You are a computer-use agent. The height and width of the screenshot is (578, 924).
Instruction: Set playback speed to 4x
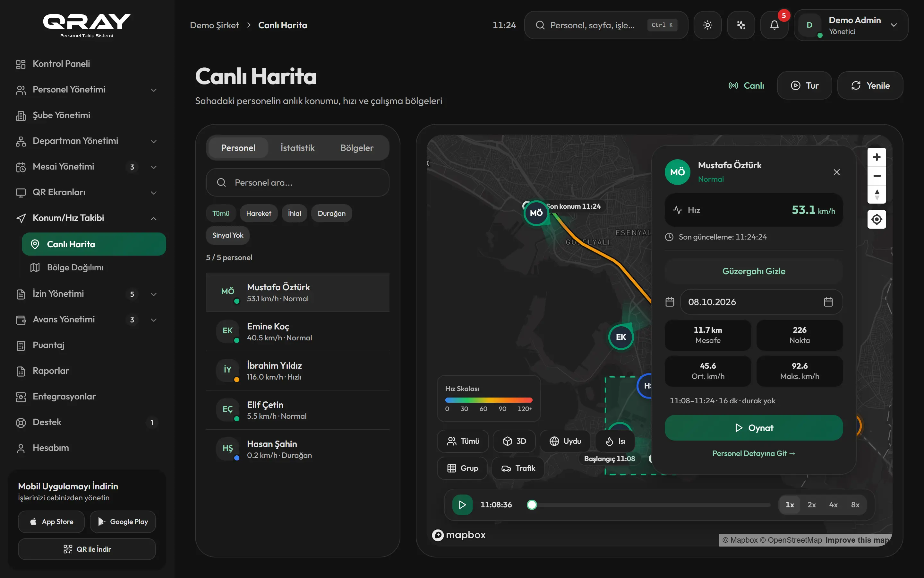point(833,505)
